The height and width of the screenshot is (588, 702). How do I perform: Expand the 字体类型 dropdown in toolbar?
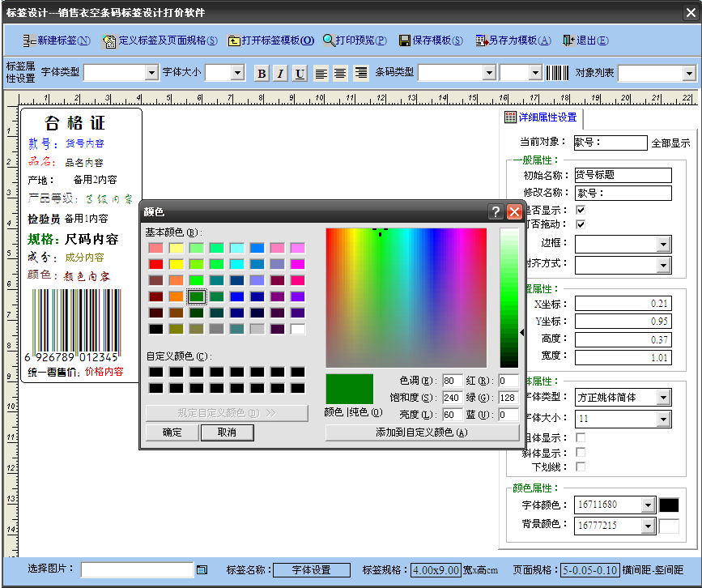click(151, 73)
